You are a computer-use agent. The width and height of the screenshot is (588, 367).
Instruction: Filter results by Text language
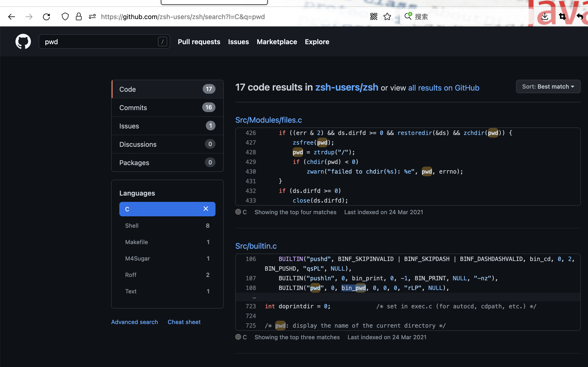167,291
